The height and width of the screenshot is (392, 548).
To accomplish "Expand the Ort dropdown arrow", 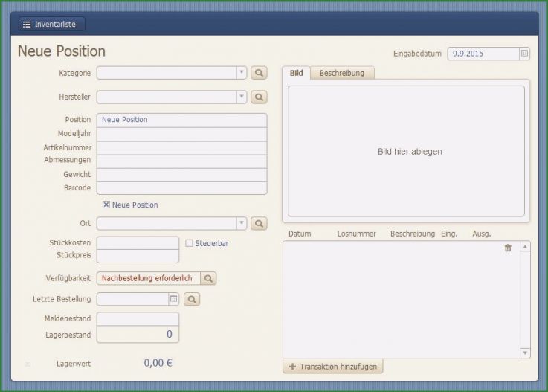I will [241, 224].
